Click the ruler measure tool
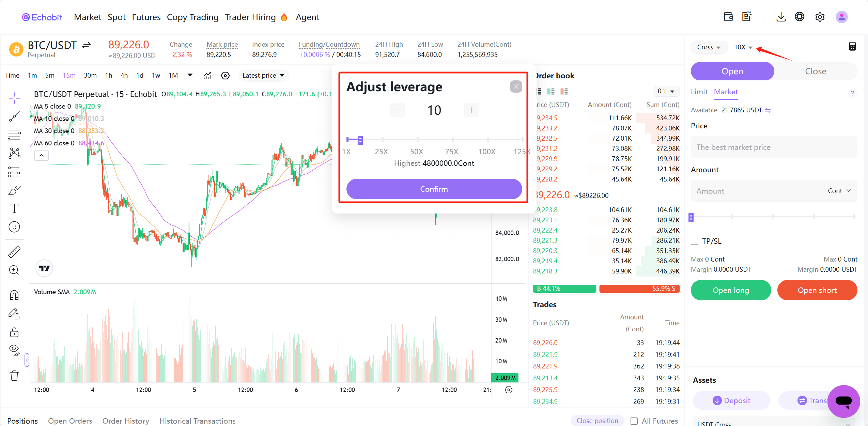Viewport: 868px width, 426px height. (x=14, y=252)
